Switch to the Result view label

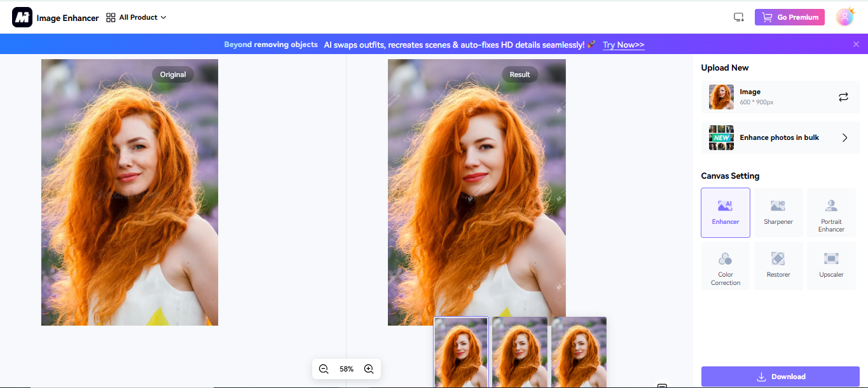point(520,74)
